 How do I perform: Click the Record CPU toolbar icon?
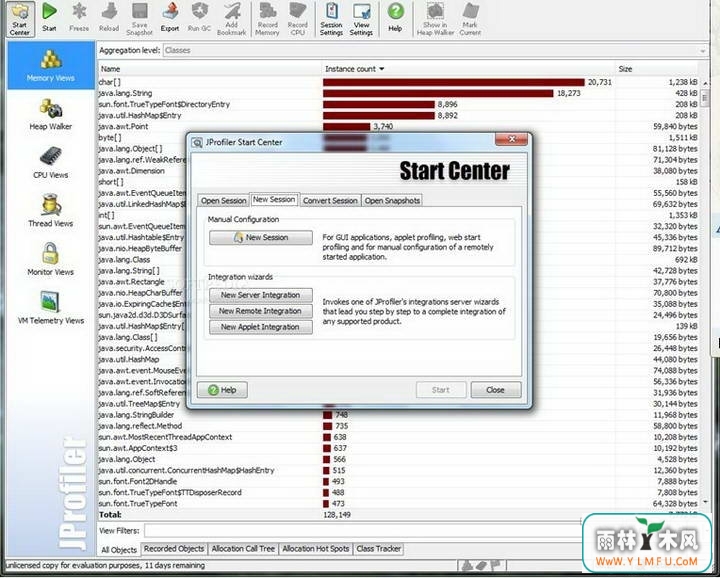(298, 19)
